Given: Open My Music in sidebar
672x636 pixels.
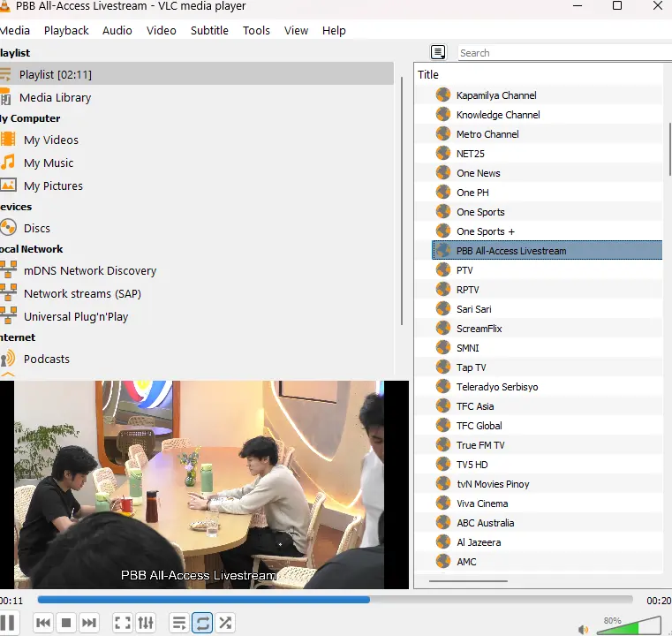Looking at the screenshot, I should (x=197, y=163).
